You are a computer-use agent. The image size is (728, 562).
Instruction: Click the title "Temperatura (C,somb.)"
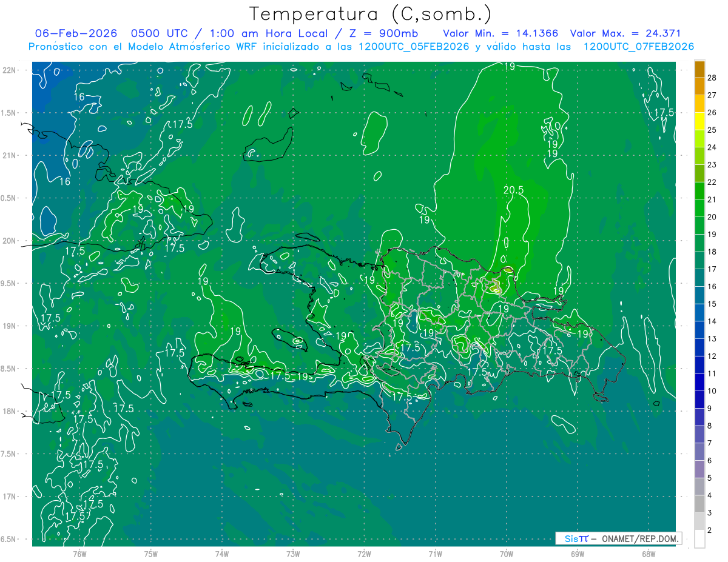pyautogui.click(x=370, y=14)
